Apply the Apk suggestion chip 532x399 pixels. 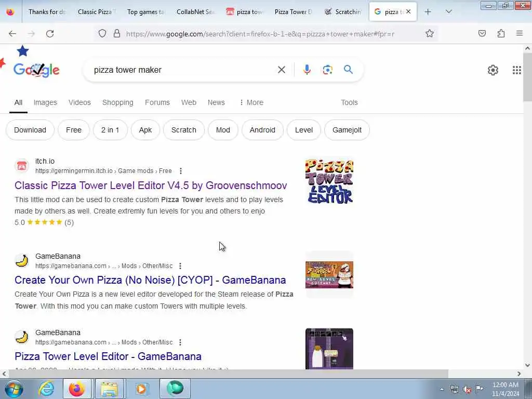145,130
